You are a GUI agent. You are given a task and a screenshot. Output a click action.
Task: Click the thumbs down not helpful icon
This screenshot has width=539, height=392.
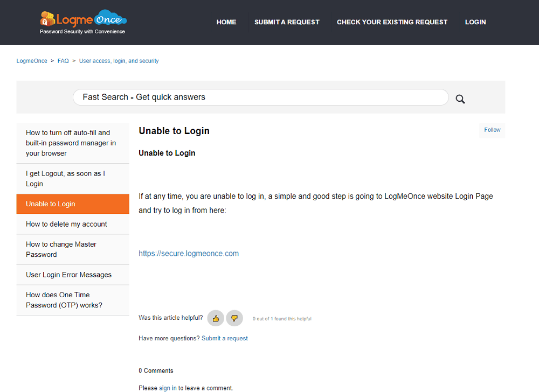tap(234, 318)
